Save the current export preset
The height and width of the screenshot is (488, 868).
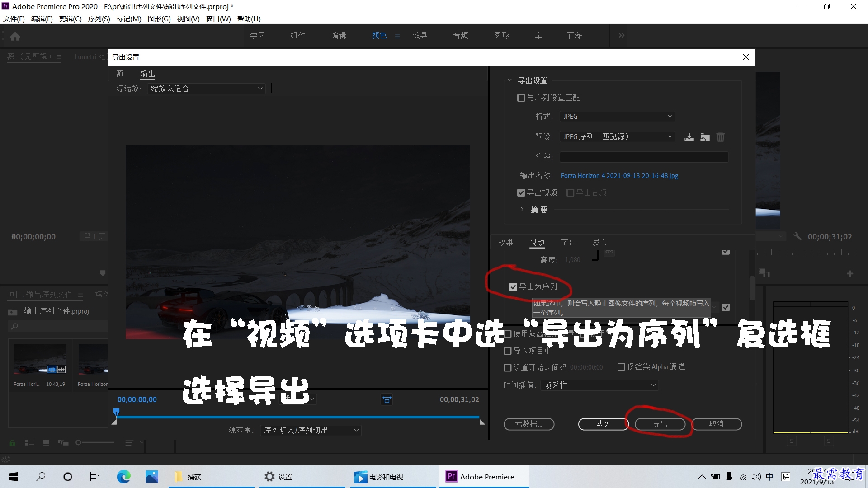click(689, 137)
